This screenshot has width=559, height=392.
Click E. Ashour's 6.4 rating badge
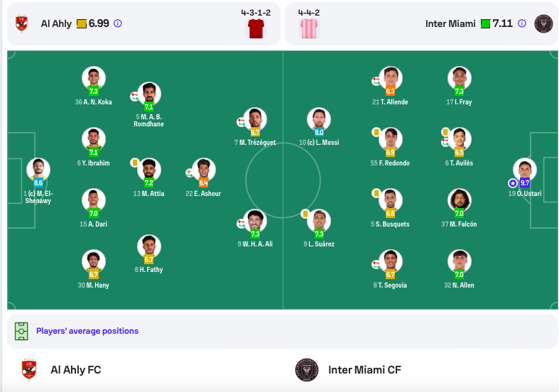pos(204,183)
